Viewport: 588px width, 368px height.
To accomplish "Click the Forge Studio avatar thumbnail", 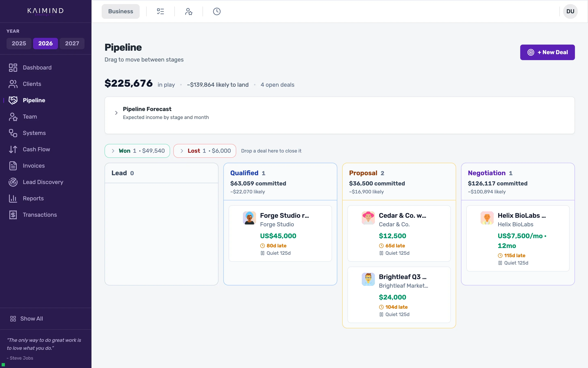I will pos(249,218).
